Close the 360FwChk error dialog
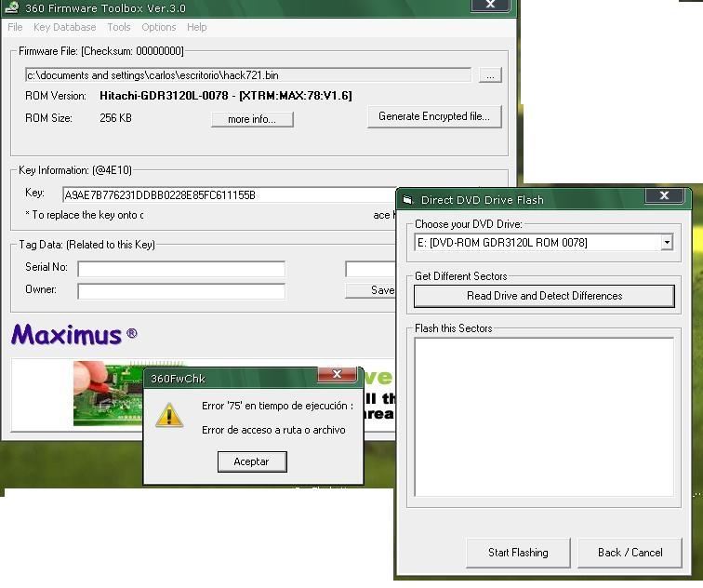The height and width of the screenshot is (588, 703). click(x=338, y=374)
